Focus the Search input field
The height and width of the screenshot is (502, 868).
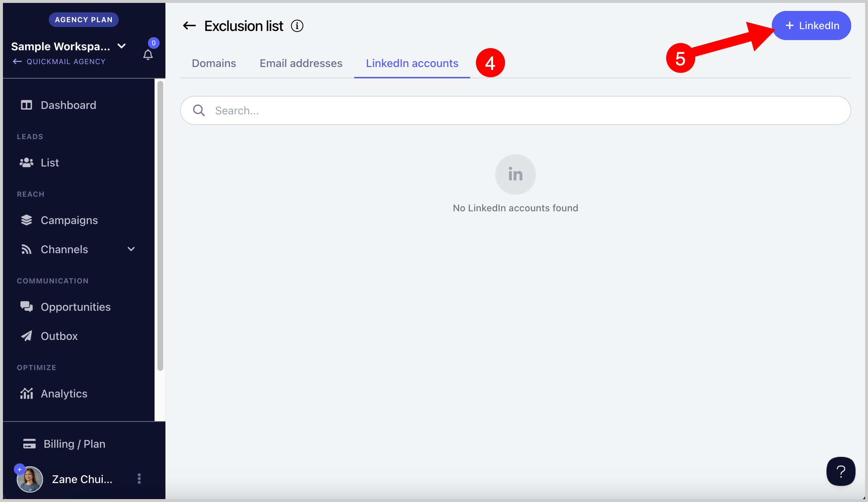[515, 110]
